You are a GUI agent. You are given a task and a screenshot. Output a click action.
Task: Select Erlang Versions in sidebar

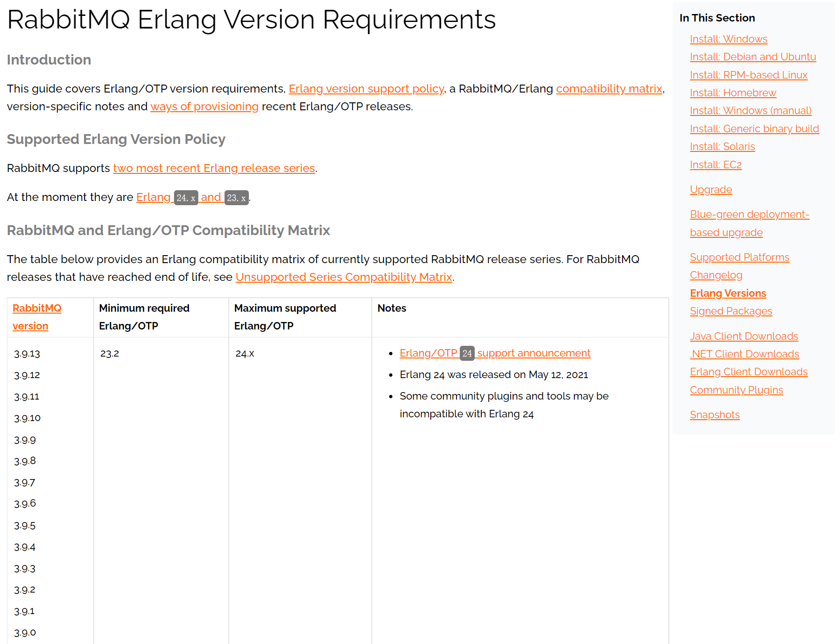click(728, 293)
